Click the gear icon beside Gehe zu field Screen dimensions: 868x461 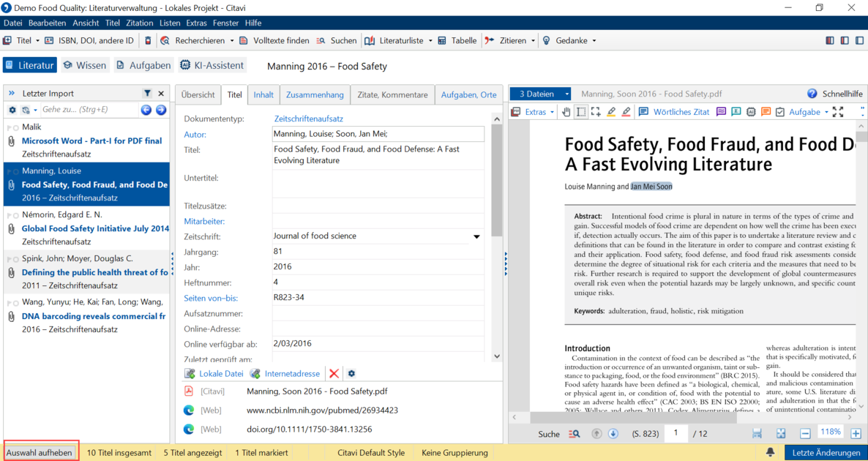[x=12, y=110]
